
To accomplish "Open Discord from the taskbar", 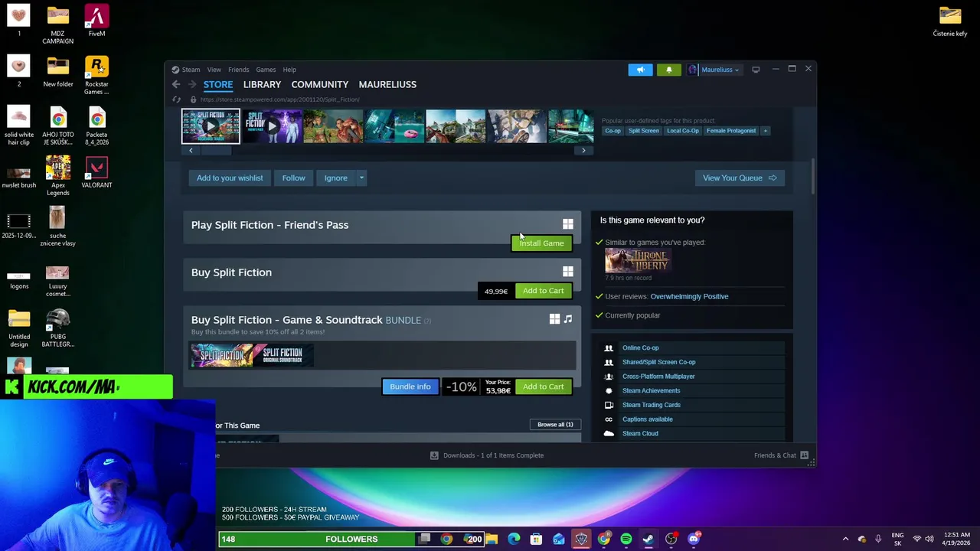I will [694, 539].
